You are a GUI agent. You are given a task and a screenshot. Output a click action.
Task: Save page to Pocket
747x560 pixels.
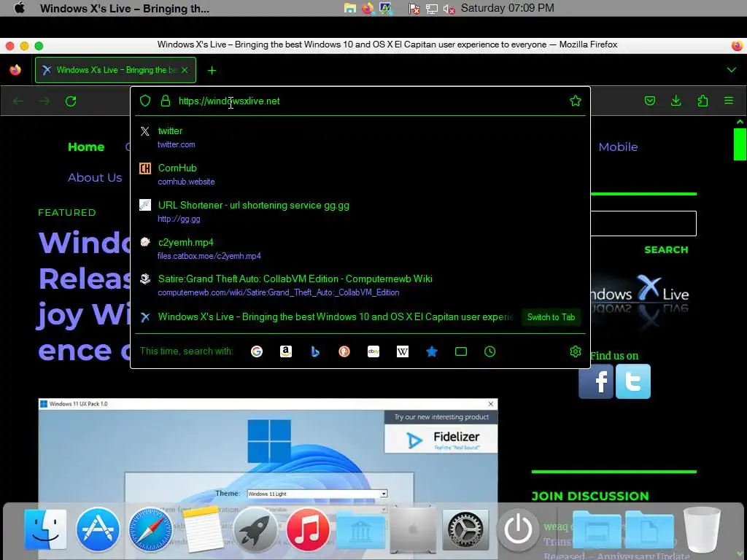pyautogui.click(x=650, y=101)
